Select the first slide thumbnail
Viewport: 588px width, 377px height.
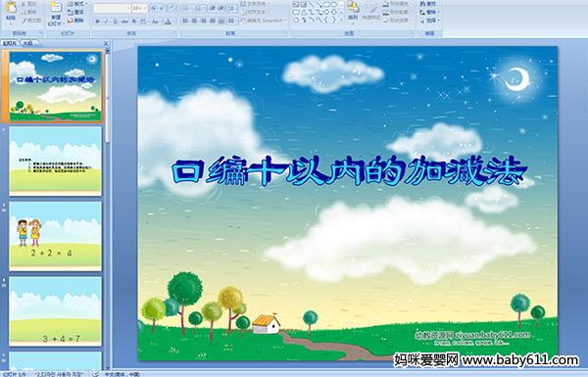(56, 86)
